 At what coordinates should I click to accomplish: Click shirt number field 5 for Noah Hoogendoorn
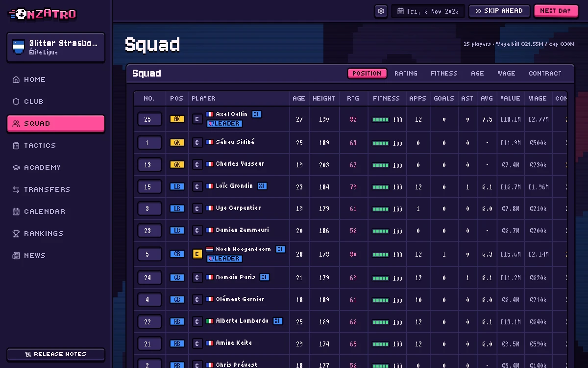point(149,254)
